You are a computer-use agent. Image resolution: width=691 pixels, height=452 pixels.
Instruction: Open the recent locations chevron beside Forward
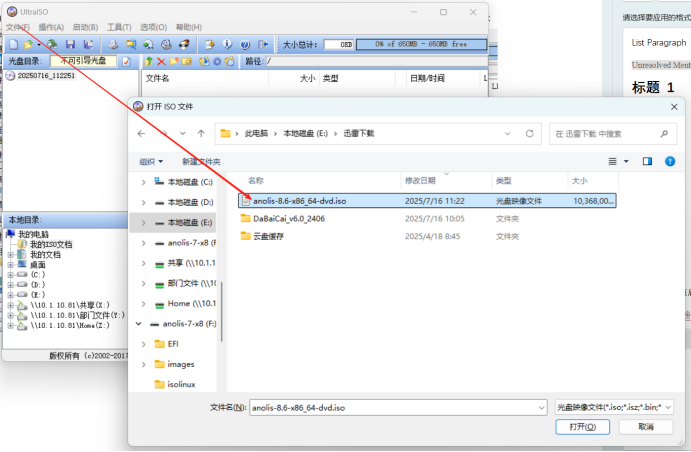(x=182, y=133)
